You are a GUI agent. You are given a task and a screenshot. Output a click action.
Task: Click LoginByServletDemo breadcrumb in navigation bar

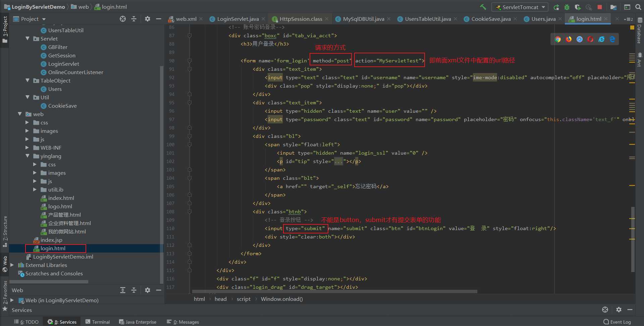(x=35, y=7)
